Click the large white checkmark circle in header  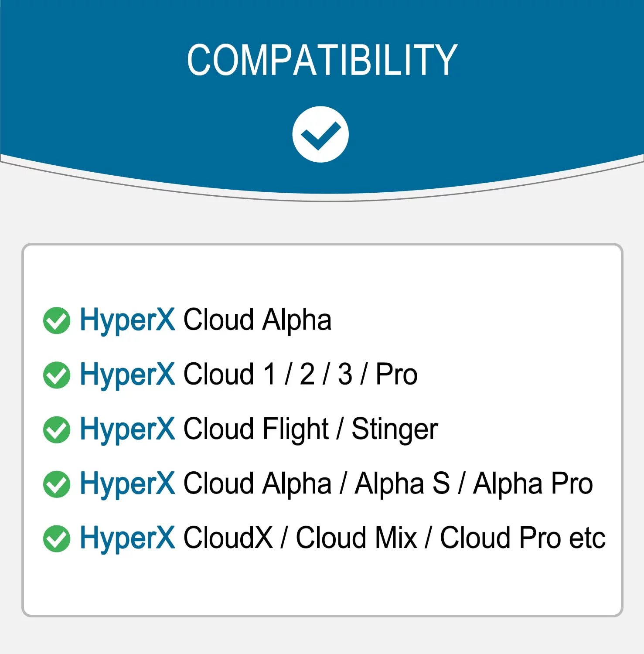[x=320, y=134]
